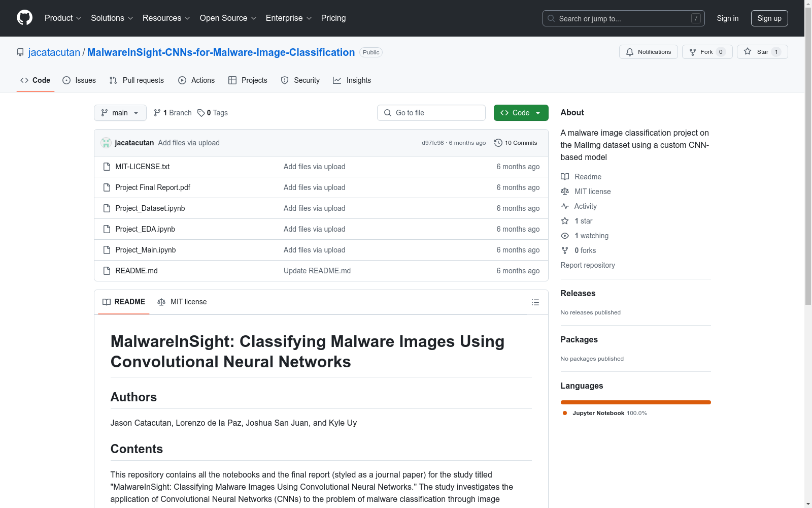
Task: Click the commits history clock icon
Action: point(498,143)
